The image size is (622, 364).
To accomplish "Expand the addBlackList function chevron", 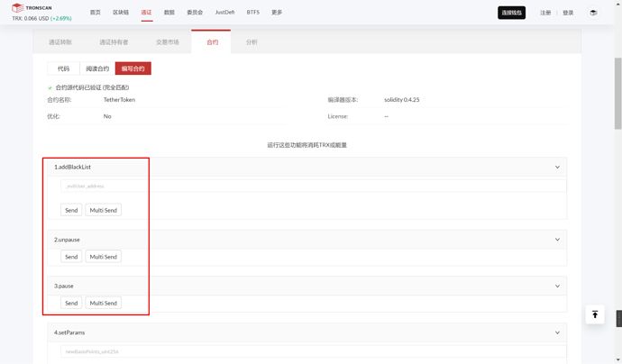I will (x=557, y=167).
